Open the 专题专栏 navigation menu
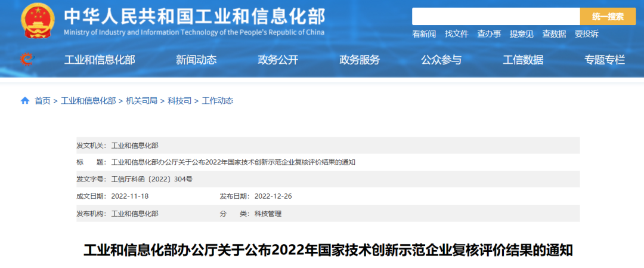 coord(605,60)
